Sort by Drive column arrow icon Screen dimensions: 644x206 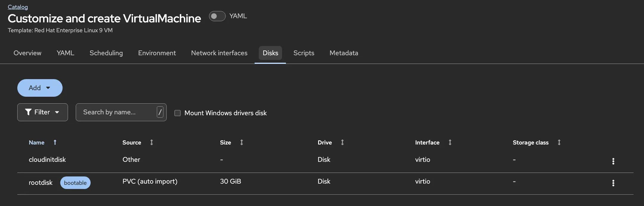click(342, 142)
